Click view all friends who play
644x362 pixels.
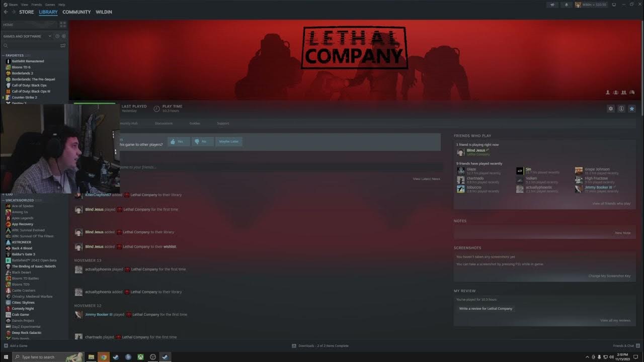tap(611, 204)
